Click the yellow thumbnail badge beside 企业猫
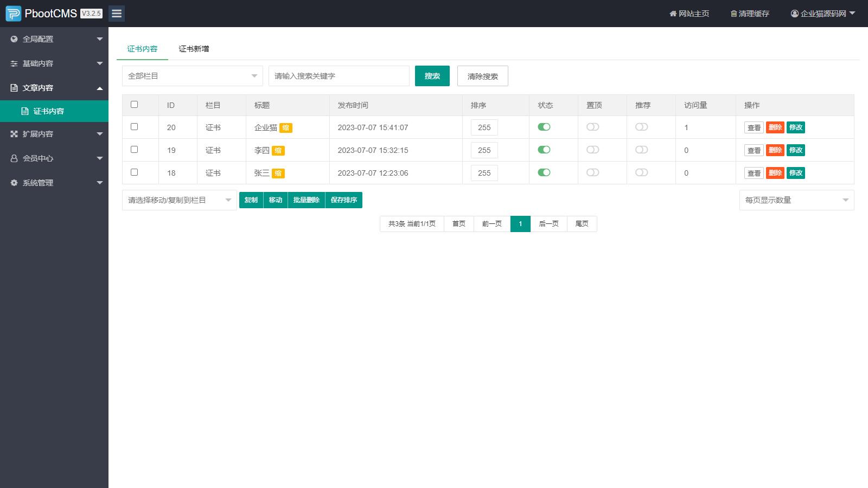 tap(286, 128)
